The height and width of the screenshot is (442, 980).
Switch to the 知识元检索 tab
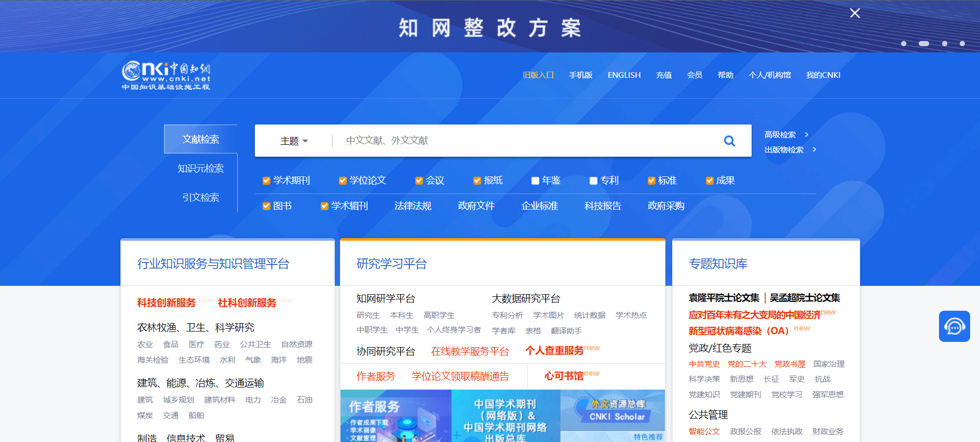[x=200, y=169]
